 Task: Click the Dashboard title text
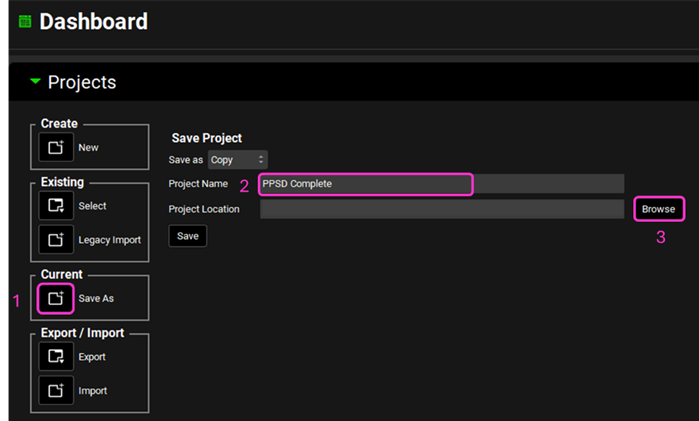click(93, 21)
